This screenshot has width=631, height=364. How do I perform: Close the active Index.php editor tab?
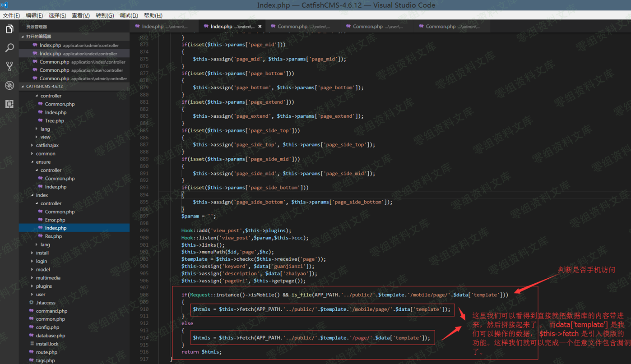pyautogui.click(x=260, y=27)
